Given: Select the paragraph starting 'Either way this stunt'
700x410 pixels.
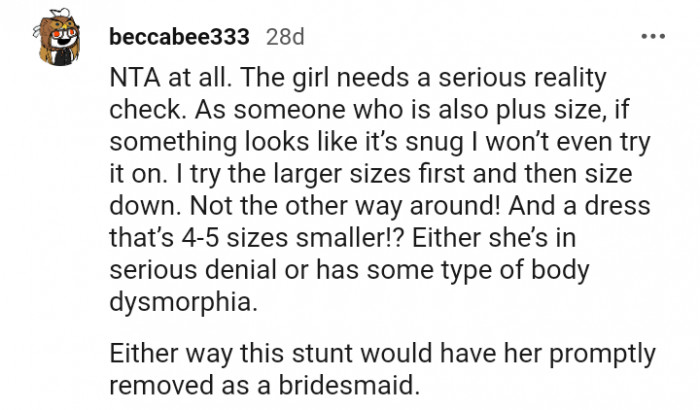Looking at the screenshot, I should click(382, 369).
